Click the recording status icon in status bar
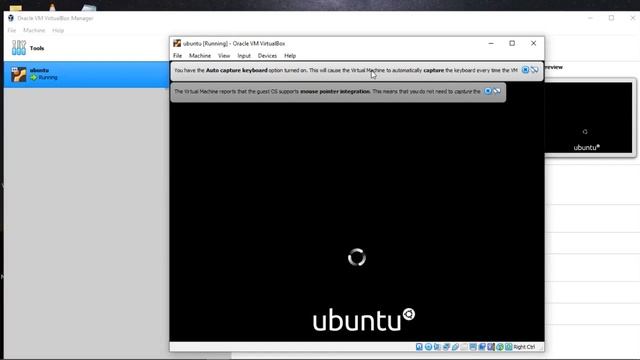Image resolution: width=640 pixels, height=360 pixels. 482,347
